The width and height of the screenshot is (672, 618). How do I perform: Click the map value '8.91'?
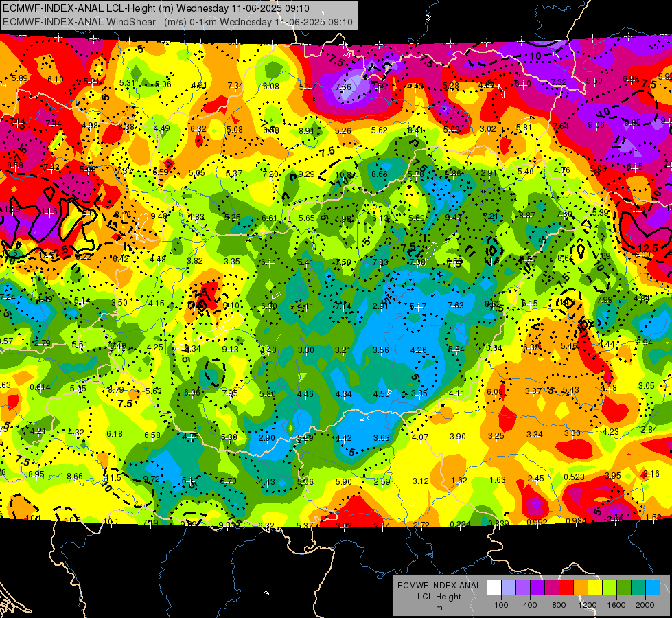pos(306,130)
